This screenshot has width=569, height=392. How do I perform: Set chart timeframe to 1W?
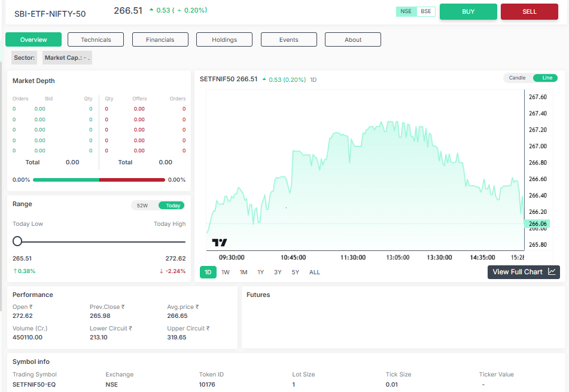click(x=226, y=272)
